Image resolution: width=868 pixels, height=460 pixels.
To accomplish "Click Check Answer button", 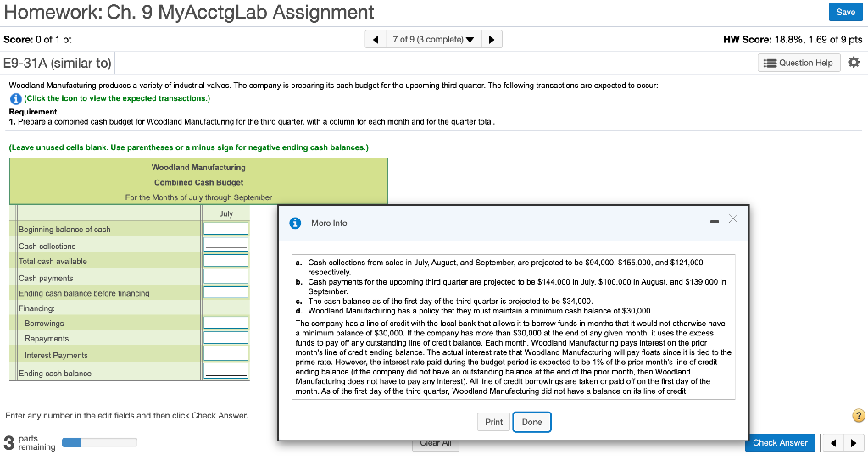I will click(x=780, y=442).
